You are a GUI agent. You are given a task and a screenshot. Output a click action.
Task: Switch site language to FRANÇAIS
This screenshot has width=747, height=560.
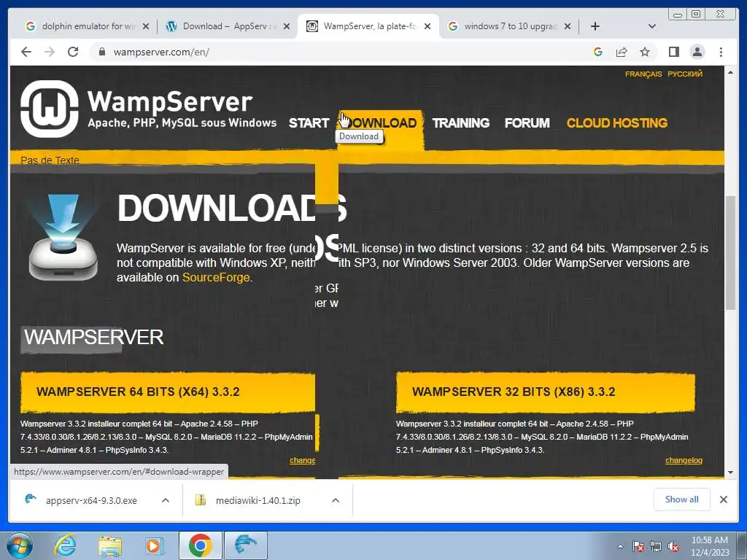(643, 74)
